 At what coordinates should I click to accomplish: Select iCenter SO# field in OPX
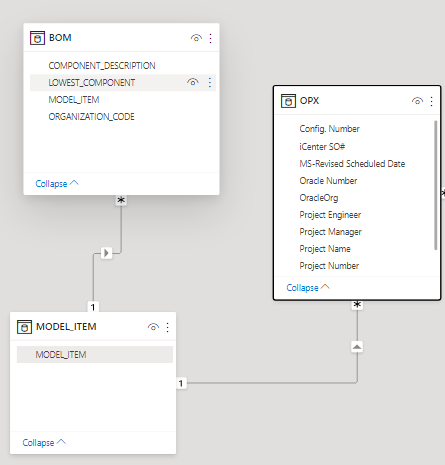pyautogui.click(x=322, y=147)
